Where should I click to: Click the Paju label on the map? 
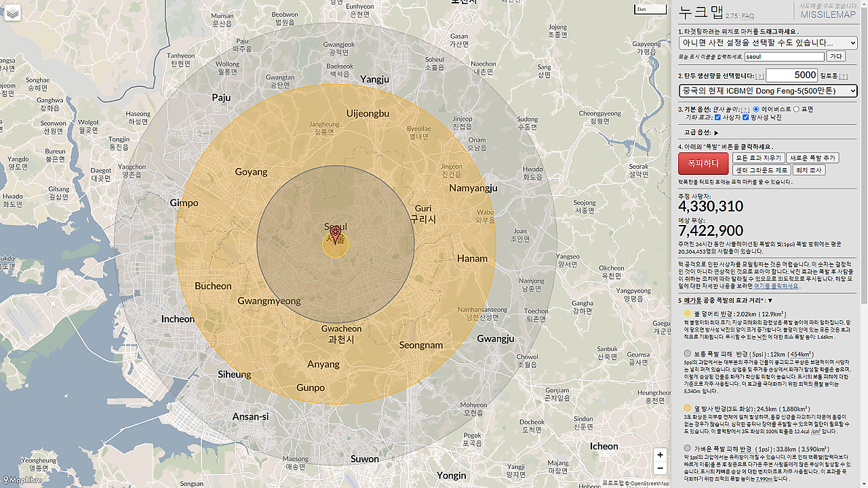tap(221, 98)
